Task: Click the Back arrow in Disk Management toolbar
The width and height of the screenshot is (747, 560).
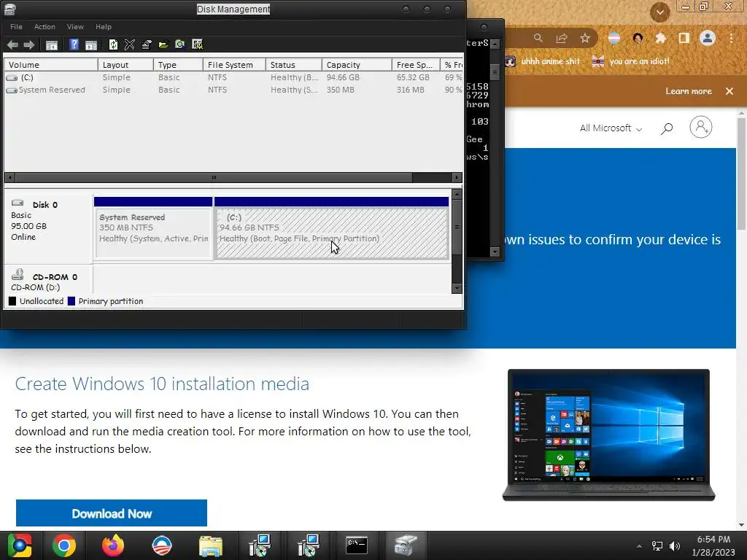Action: 12,44
